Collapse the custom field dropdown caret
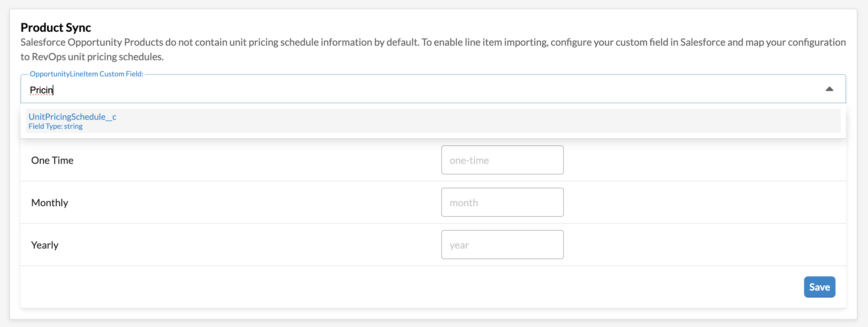The image size is (868, 327). click(829, 89)
